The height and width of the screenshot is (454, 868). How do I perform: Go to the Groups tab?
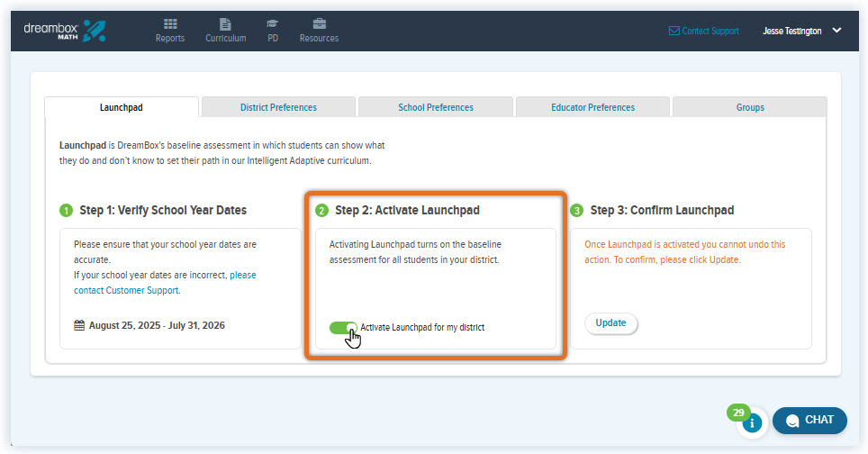pyautogui.click(x=750, y=107)
